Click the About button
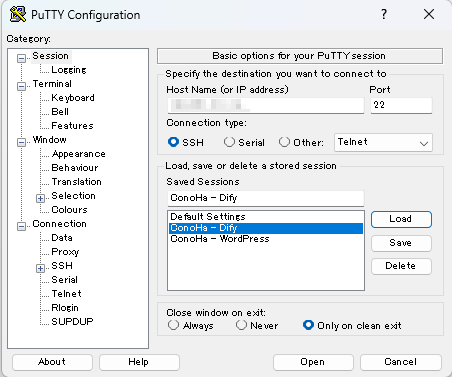 coord(52,362)
